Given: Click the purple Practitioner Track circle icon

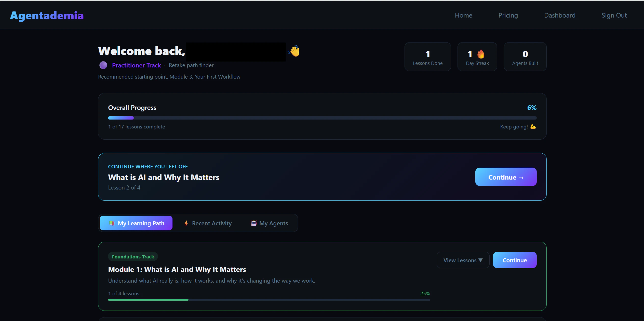Looking at the screenshot, I should tap(103, 65).
